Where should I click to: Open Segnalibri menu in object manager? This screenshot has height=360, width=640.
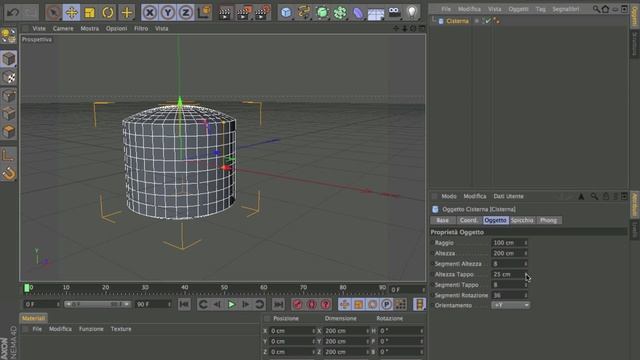pos(566,9)
